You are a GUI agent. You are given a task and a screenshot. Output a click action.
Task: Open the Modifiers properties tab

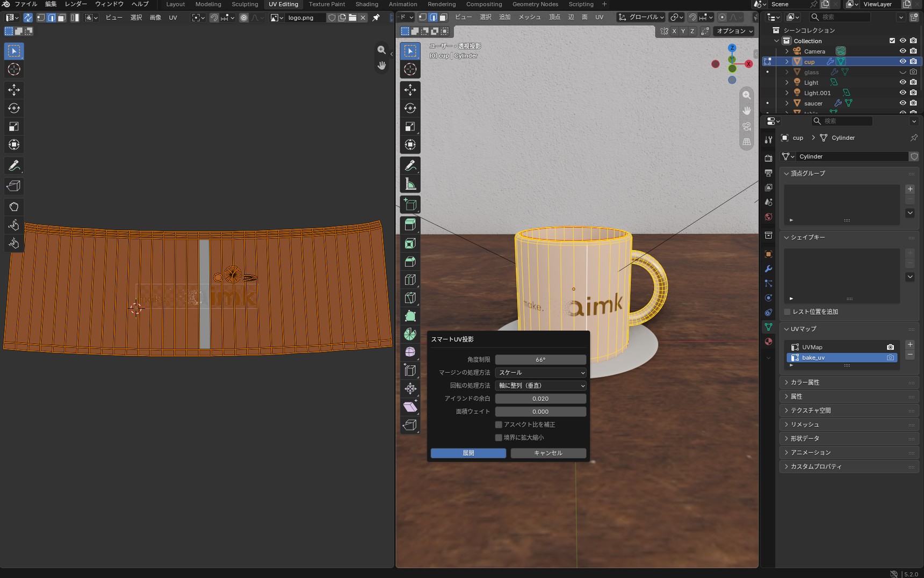point(768,269)
